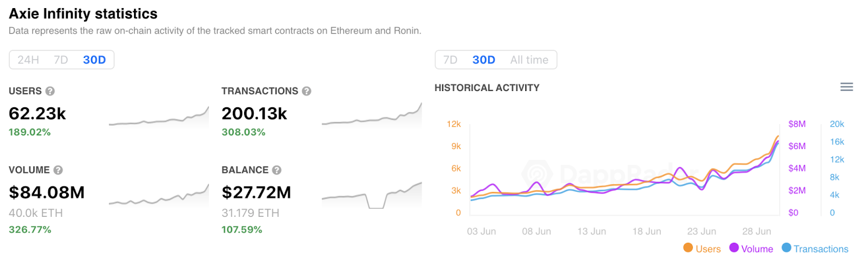Viewport: 868px width, 271px height.
Task: Click the help icon beside TRANSACTIONS
Action: point(307,91)
